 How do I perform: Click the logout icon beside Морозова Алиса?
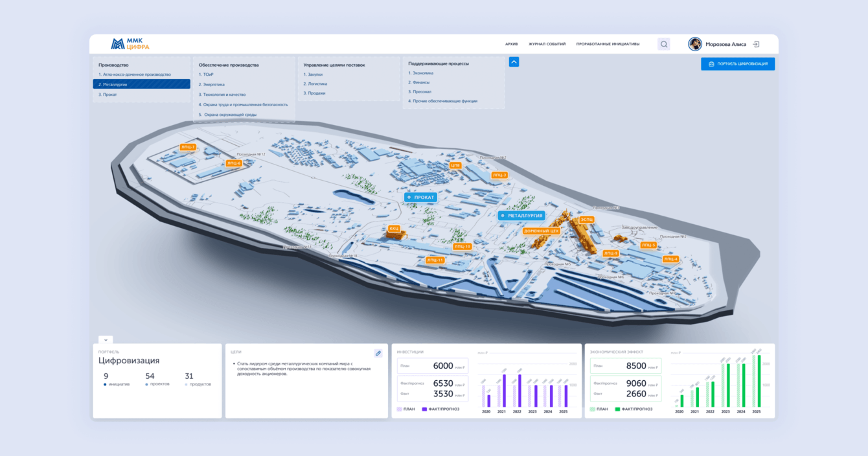click(x=756, y=44)
